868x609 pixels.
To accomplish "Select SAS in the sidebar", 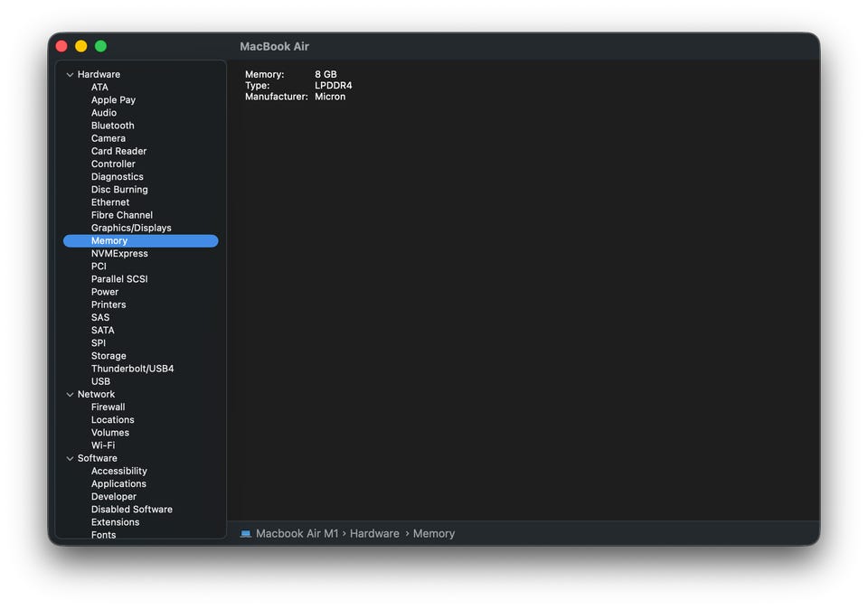I will (100, 317).
